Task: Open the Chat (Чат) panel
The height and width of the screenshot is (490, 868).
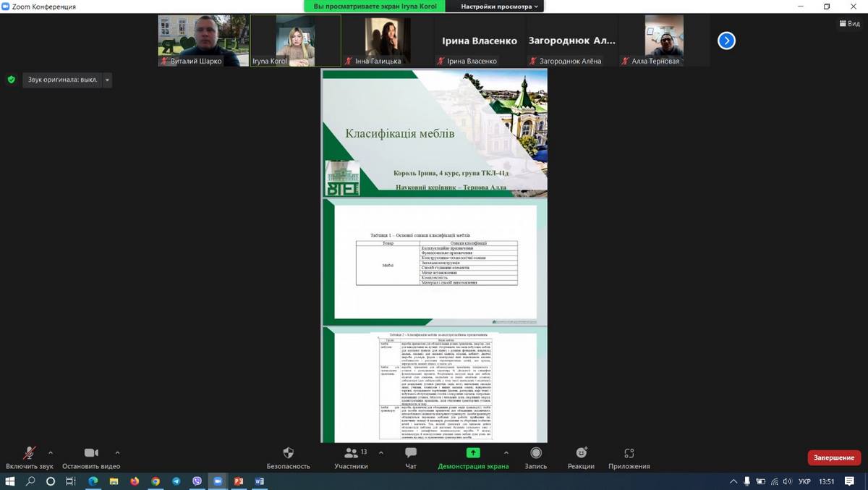Action: (410, 453)
